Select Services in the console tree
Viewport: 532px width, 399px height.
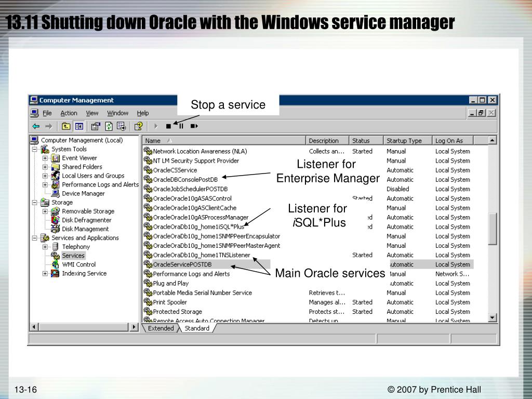(73, 256)
